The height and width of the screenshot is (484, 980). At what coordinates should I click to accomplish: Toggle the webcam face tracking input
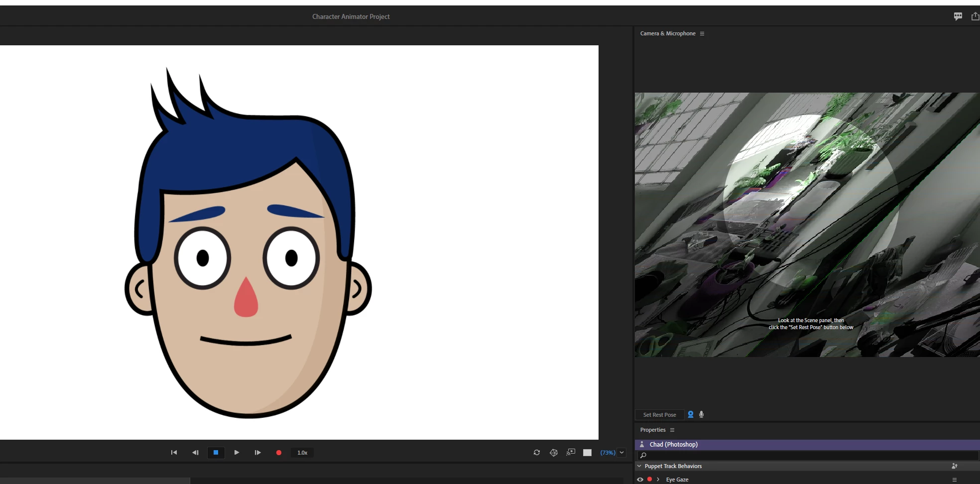point(691,414)
